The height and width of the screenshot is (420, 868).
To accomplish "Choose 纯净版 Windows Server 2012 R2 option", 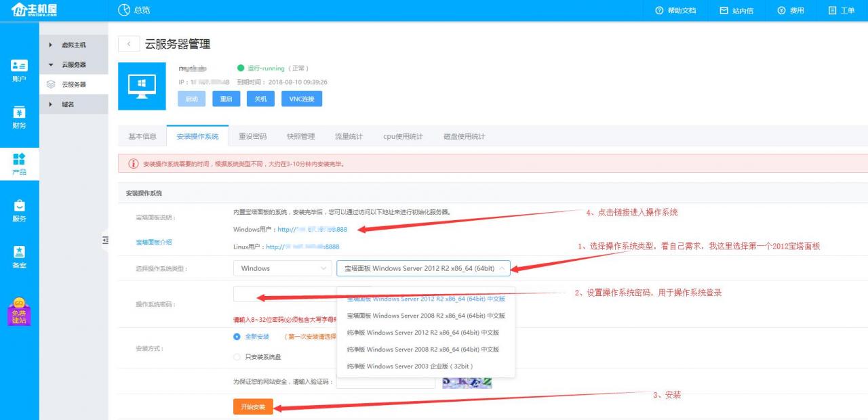I will click(426, 333).
